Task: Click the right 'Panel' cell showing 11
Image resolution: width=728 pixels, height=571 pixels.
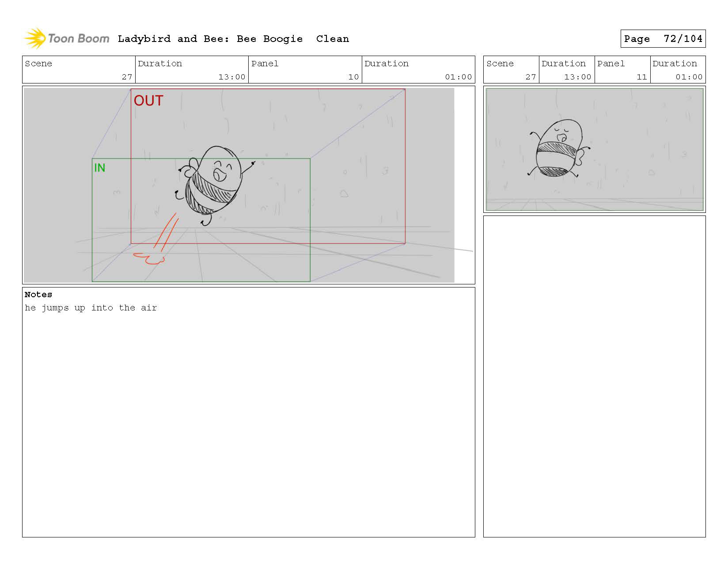Action: [622, 70]
